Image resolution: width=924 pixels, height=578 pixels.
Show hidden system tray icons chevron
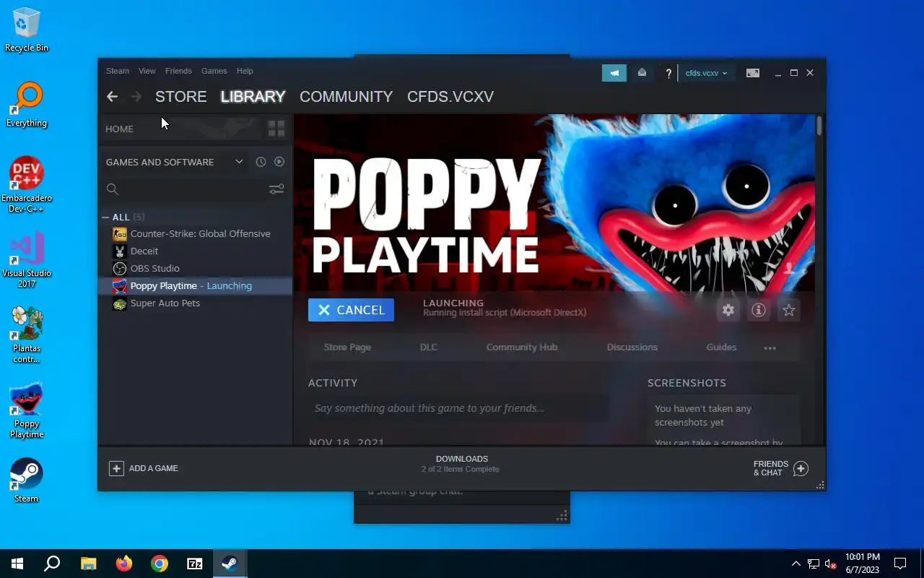(796, 564)
